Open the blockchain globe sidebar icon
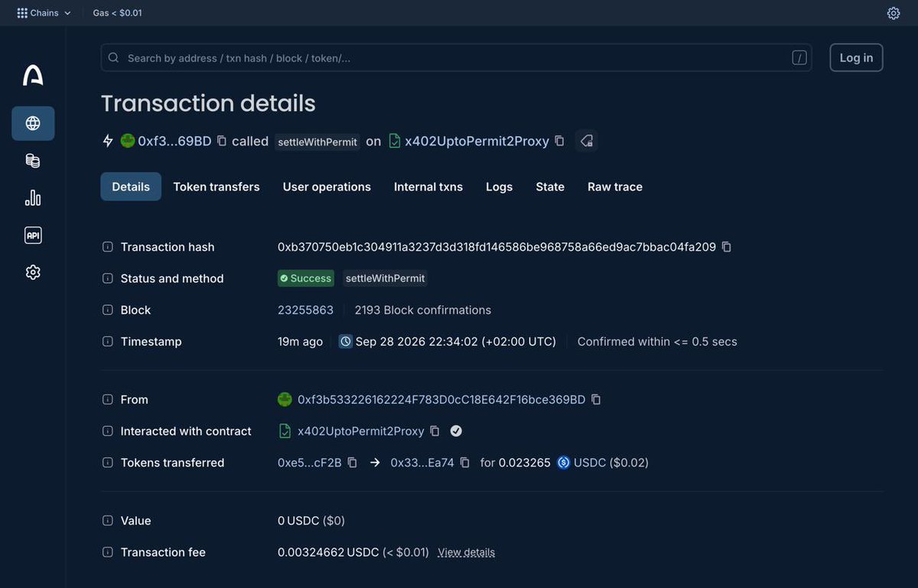This screenshot has width=918, height=588. click(x=33, y=123)
